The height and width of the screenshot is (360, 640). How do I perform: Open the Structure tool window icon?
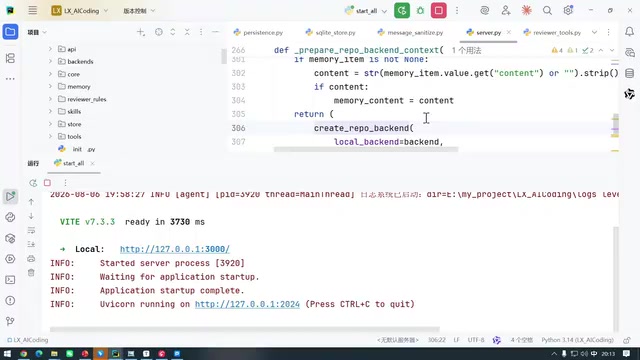click(10, 58)
